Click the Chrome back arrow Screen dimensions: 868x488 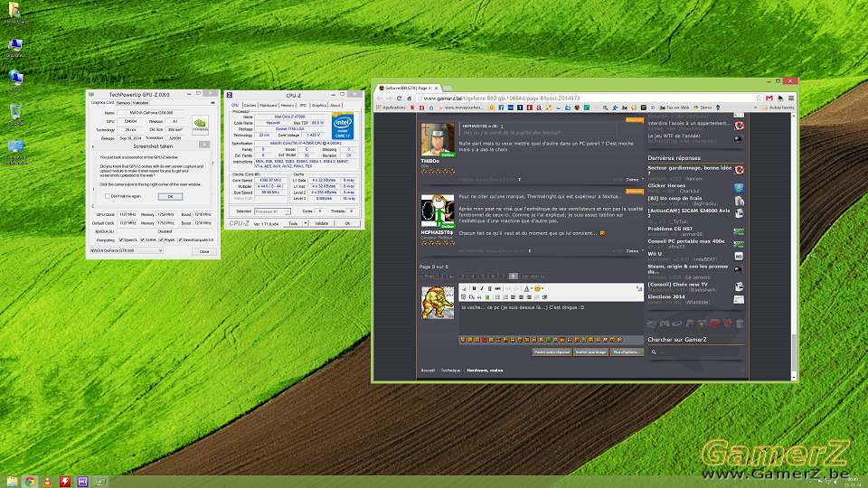pos(379,98)
